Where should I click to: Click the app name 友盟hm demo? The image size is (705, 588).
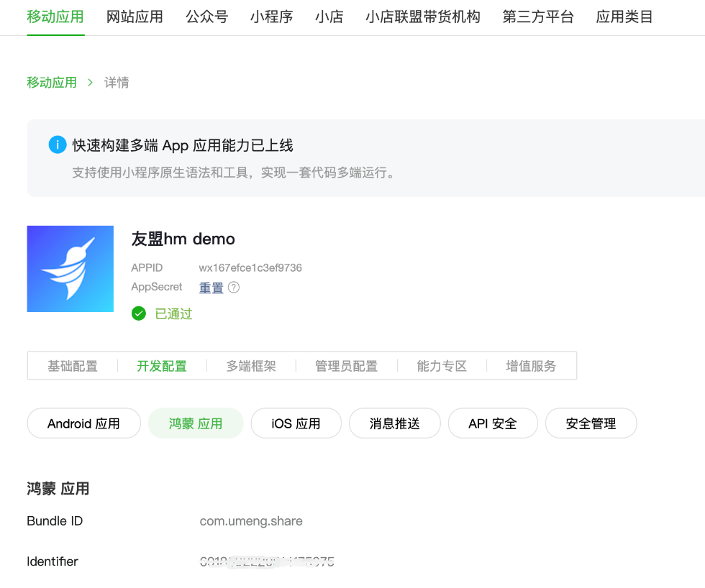coord(183,239)
